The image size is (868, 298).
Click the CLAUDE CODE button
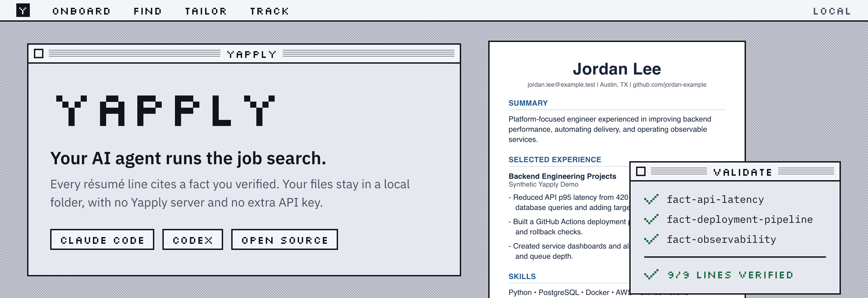pos(102,239)
